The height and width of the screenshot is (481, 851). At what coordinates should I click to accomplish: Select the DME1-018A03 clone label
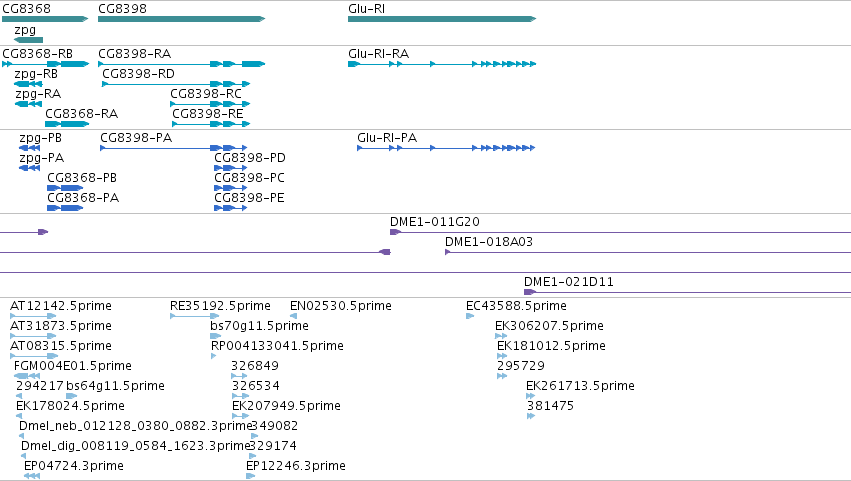point(489,242)
